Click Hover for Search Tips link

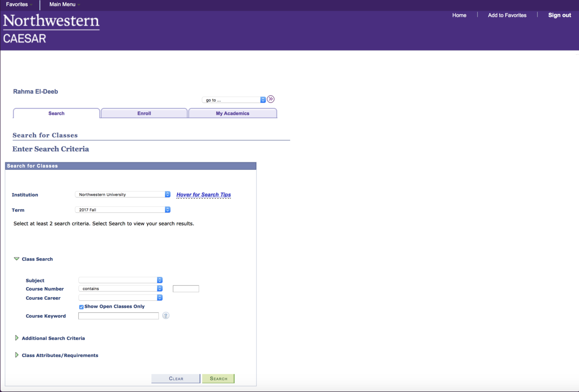coord(204,195)
